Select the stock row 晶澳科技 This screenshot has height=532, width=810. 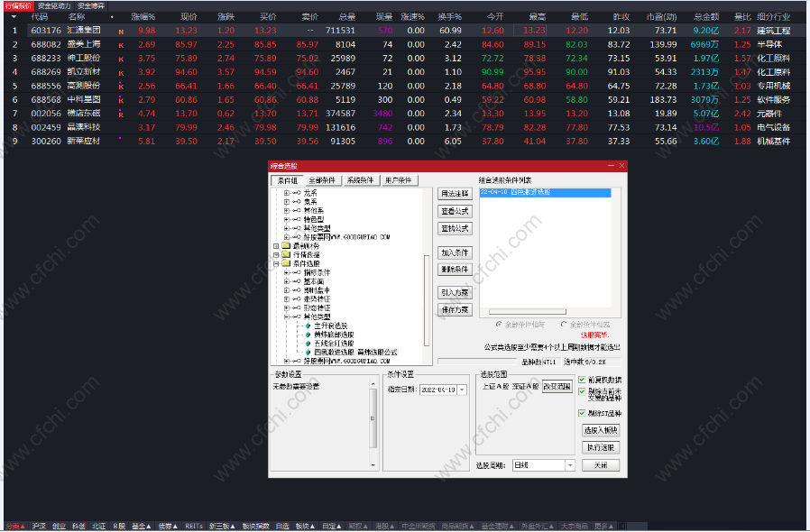[405, 127]
